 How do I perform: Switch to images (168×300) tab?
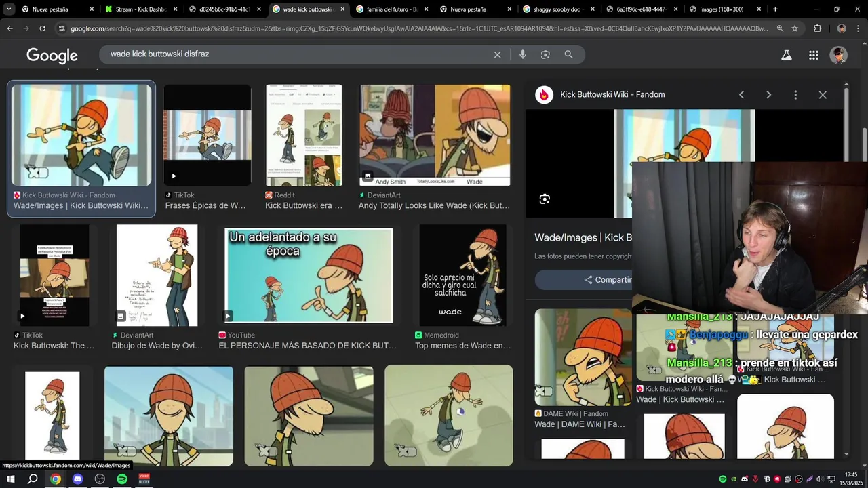(x=726, y=9)
